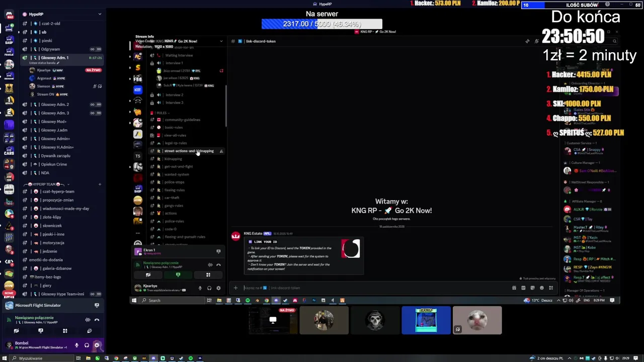The height and width of the screenshot is (362, 644).
Task: Open the pieski text channel
Action: 61,41
